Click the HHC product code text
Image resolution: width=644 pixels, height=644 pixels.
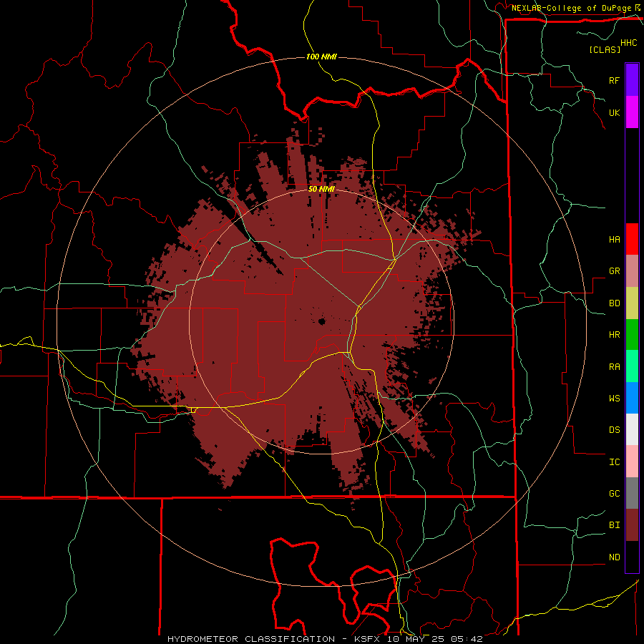pos(628,43)
